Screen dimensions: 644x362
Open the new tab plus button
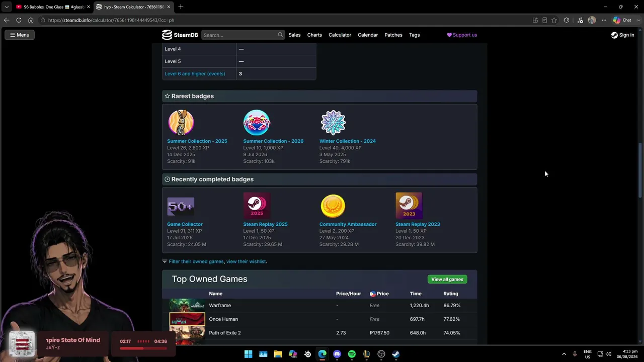(181, 7)
